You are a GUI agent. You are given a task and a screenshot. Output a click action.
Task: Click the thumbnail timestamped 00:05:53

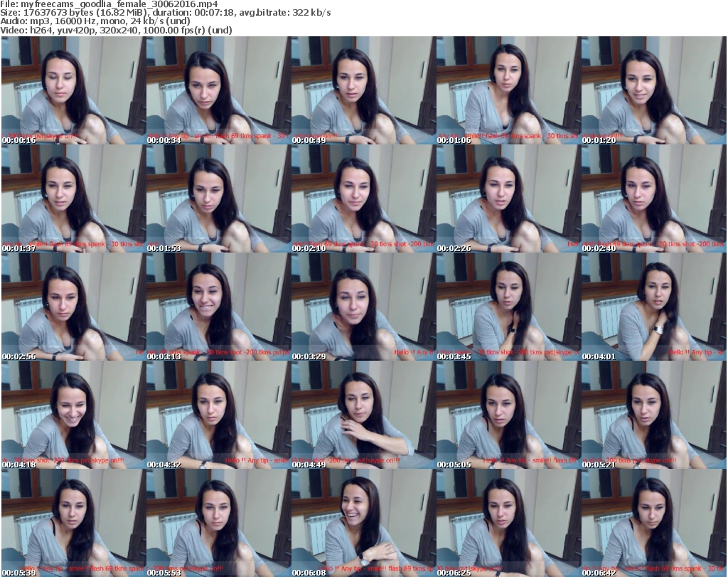point(219,524)
